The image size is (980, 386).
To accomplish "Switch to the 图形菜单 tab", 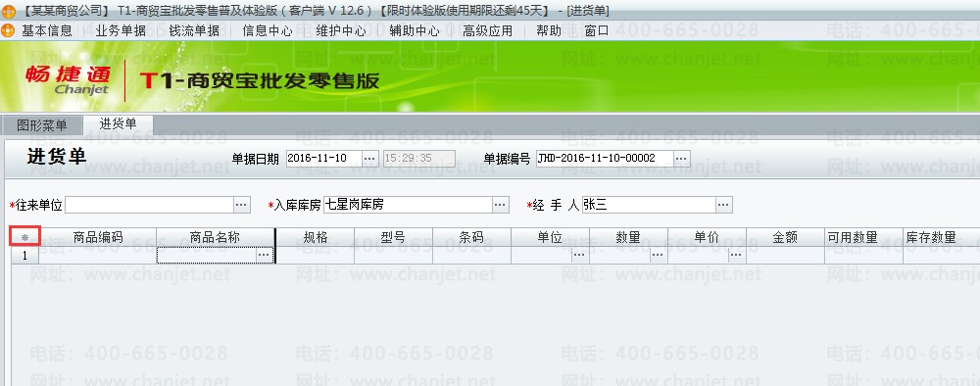I will point(42,125).
